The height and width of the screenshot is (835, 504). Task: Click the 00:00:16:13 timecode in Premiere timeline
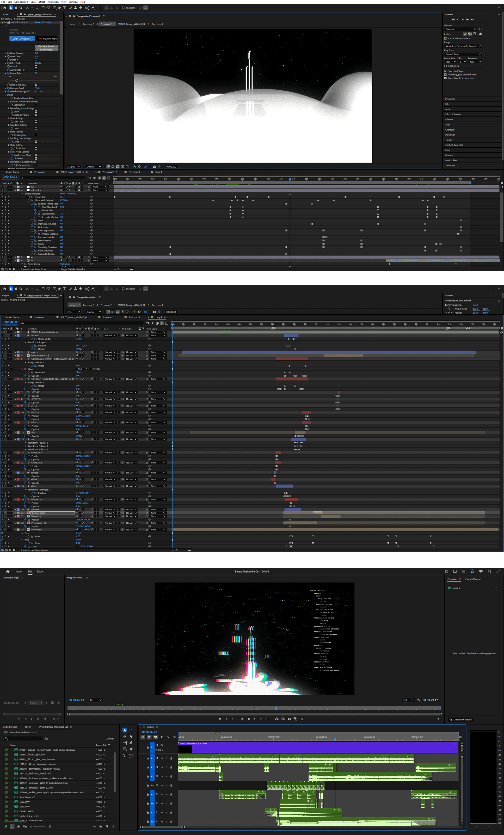(x=149, y=732)
